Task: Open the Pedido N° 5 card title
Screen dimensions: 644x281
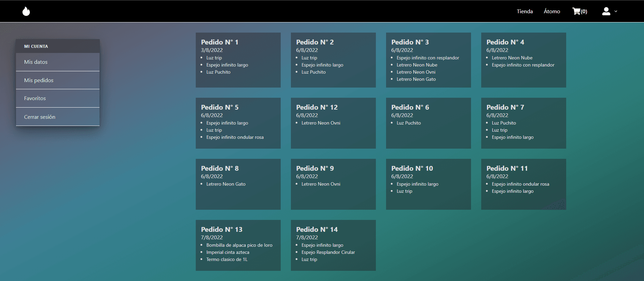Action: 220,107
